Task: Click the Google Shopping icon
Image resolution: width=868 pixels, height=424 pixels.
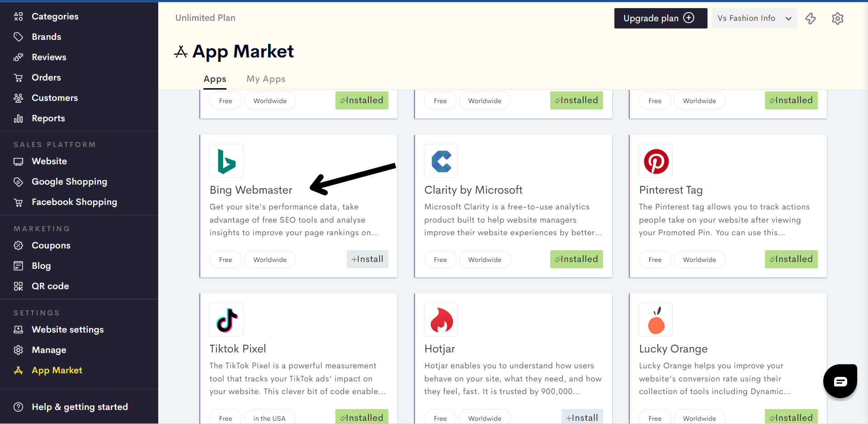Action: click(x=19, y=182)
